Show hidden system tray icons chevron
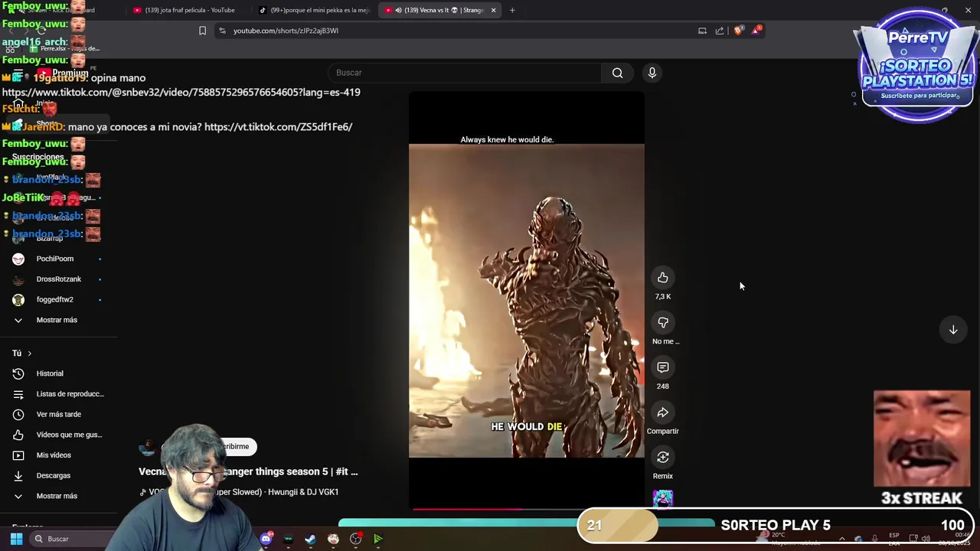980x551 pixels. click(841, 539)
